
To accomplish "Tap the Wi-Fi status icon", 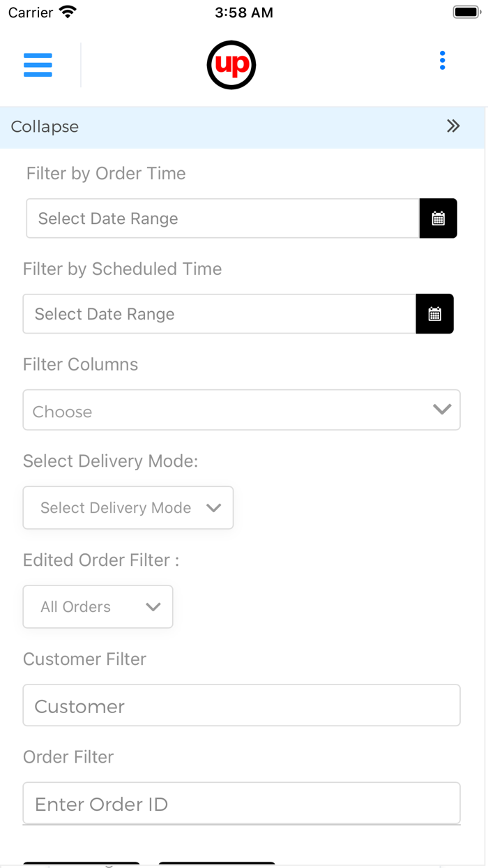I will (68, 12).
